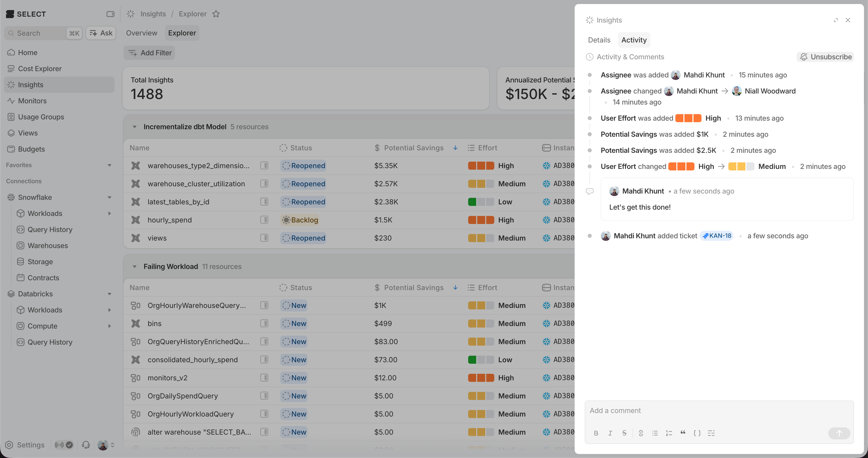868x458 pixels.
Task: Collapse the Failing Workload group
Action: click(134, 266)
